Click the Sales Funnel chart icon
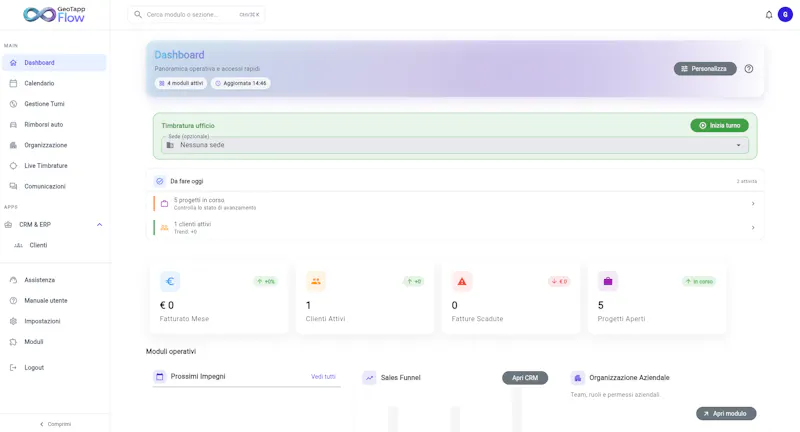Screen dimensions: 800x432 click(x=369, y=378)
